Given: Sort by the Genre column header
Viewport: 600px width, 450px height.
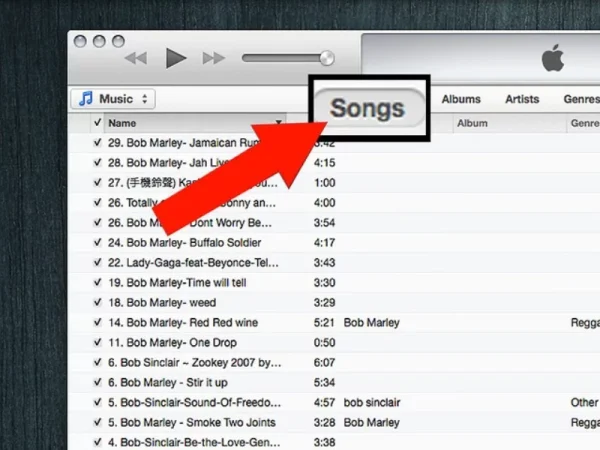Looking at the screenshot, I should [x=584, y=123].
